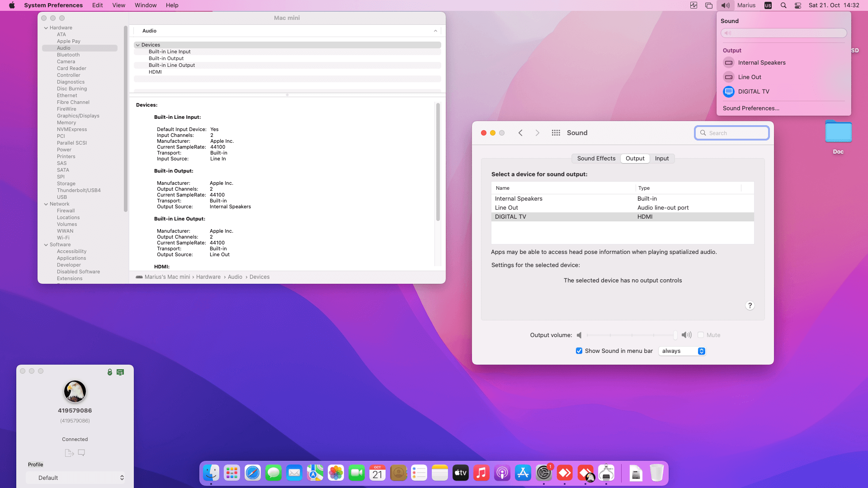
Task: Click the back arrow in Sound preferences
Action: pyautogui.click(x=520, y=133)
